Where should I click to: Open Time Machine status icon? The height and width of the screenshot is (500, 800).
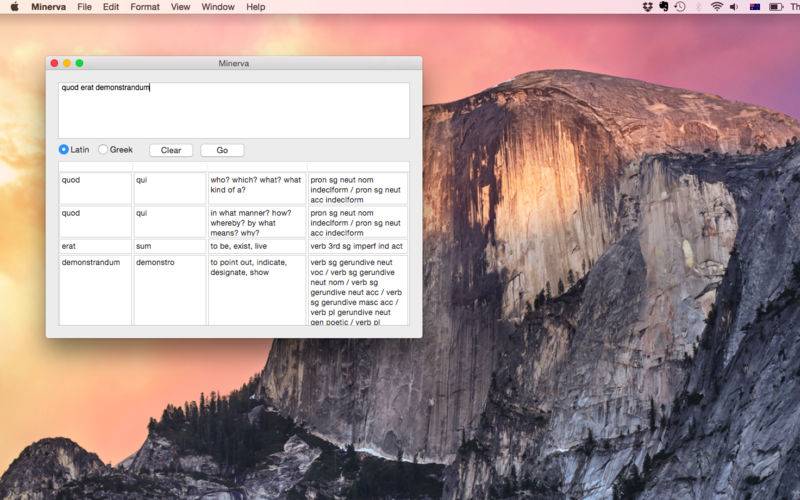(x=680, y=7)
